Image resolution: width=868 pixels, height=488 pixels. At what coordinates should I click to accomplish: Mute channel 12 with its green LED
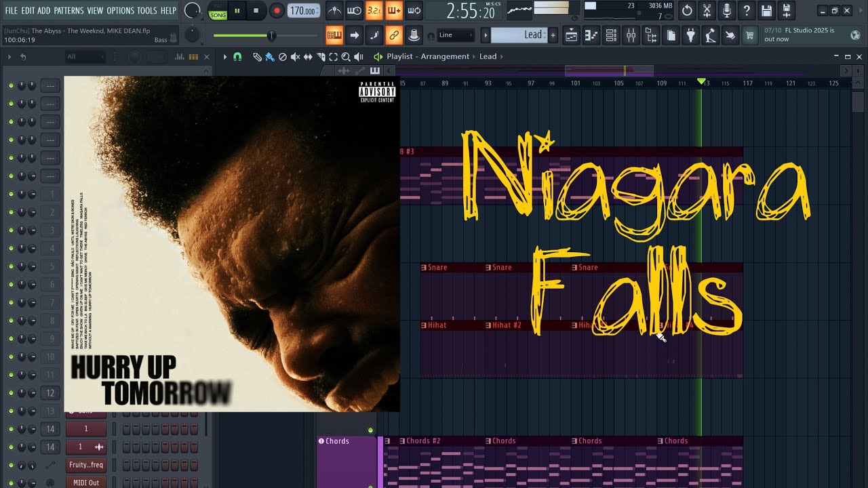tap(11, 392)
